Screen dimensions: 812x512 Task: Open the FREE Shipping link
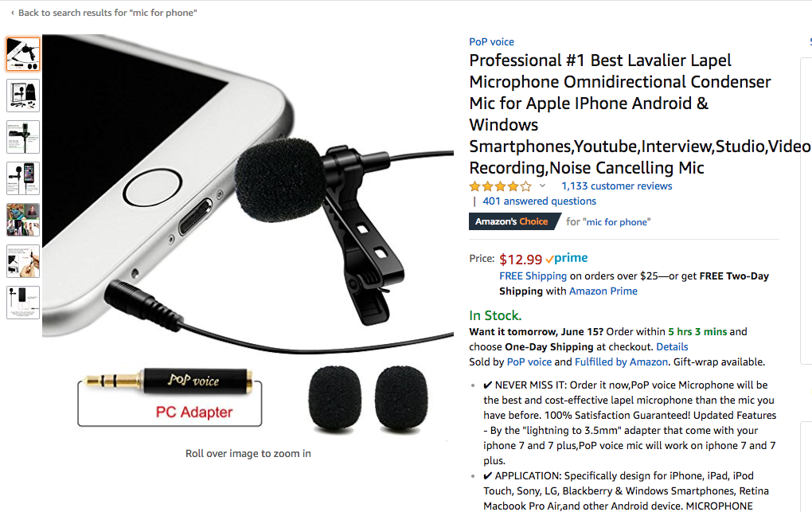pos(533,276)
